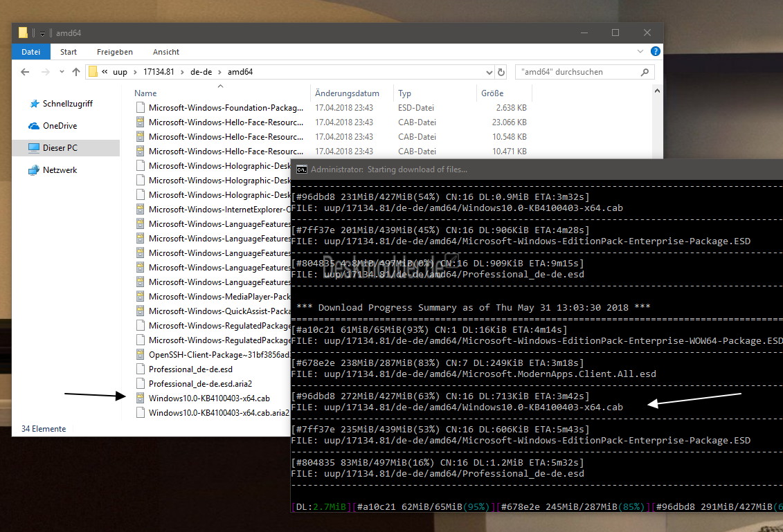Click the Back navigation arrow
Viewport: 783px width, 532px height.
click(x=25, y=72)
